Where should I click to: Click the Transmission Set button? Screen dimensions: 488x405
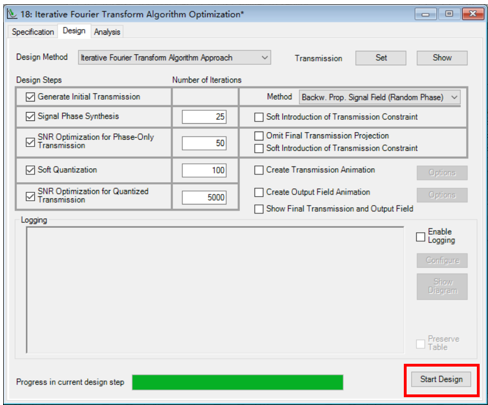[x=381, y=58]
